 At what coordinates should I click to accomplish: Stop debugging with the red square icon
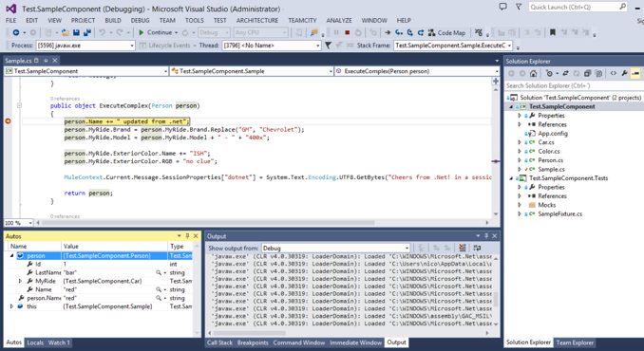347,32
